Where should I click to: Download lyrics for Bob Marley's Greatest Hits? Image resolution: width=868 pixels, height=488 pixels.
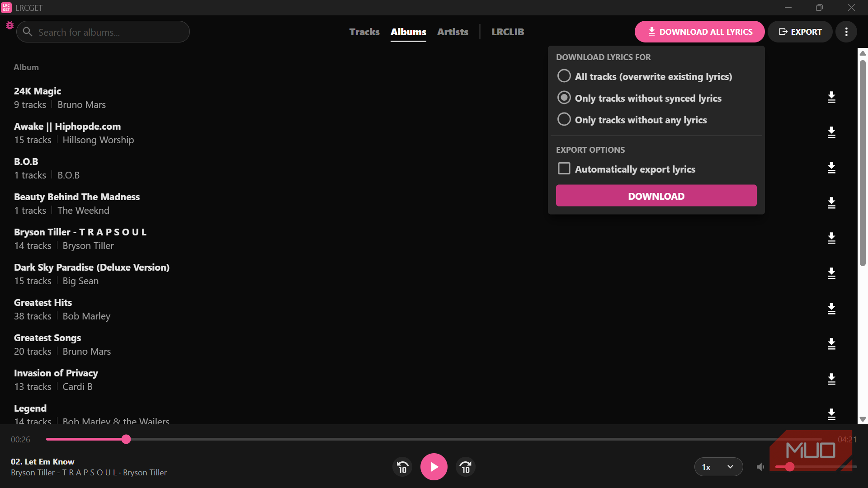coord(831,309)
